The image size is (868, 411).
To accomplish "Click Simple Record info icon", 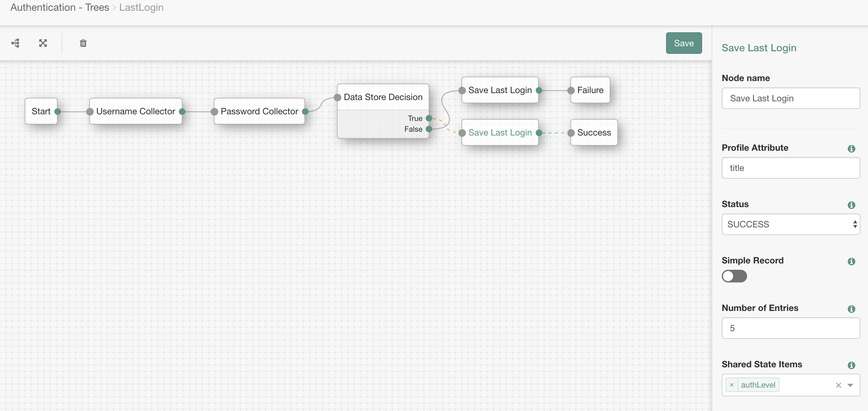I will tap(851, 261).
